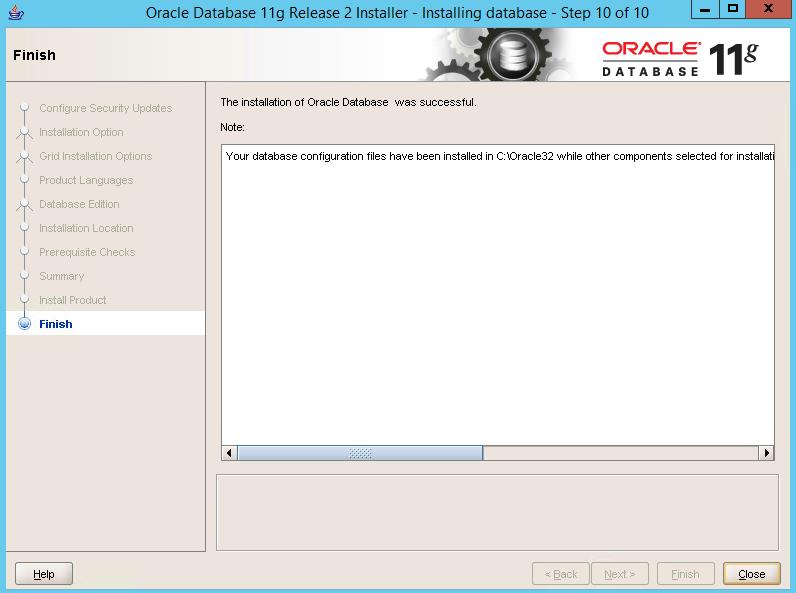
Task: Open Help for the installer
Action: point(44,574)
